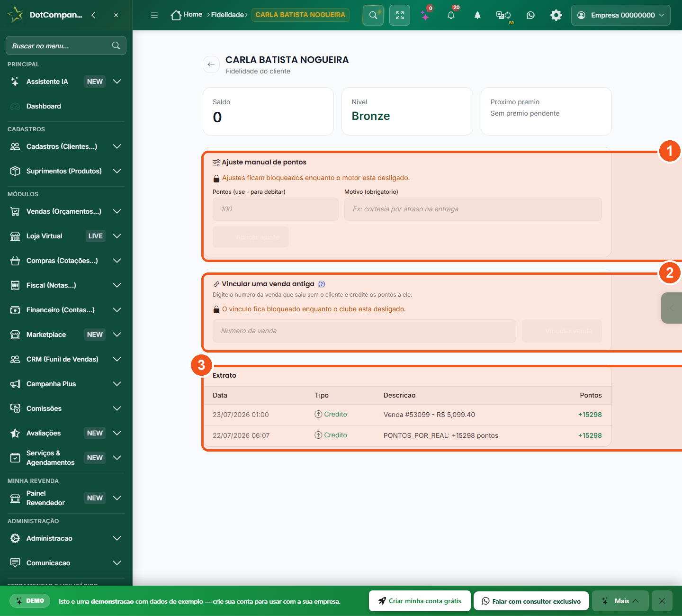Click Criar minha conta grátis button
This screenshot has width=682, height=616.
pyautogui.click(x=420, y=601)
